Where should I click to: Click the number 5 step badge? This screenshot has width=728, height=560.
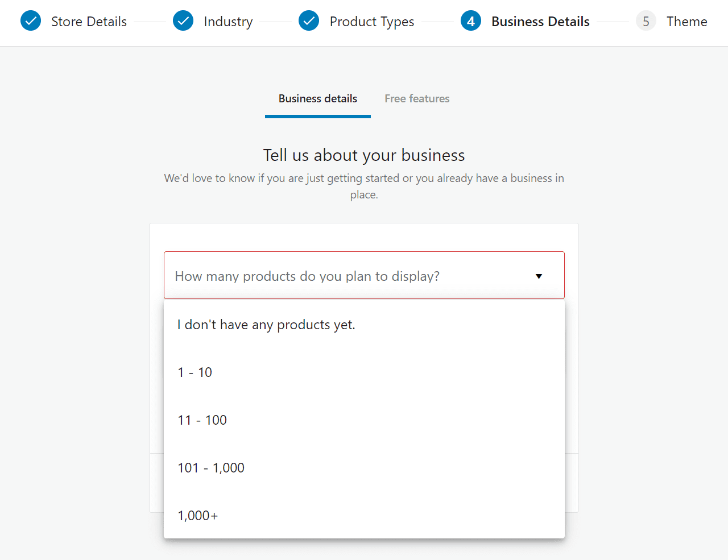[x=646, y=20]
